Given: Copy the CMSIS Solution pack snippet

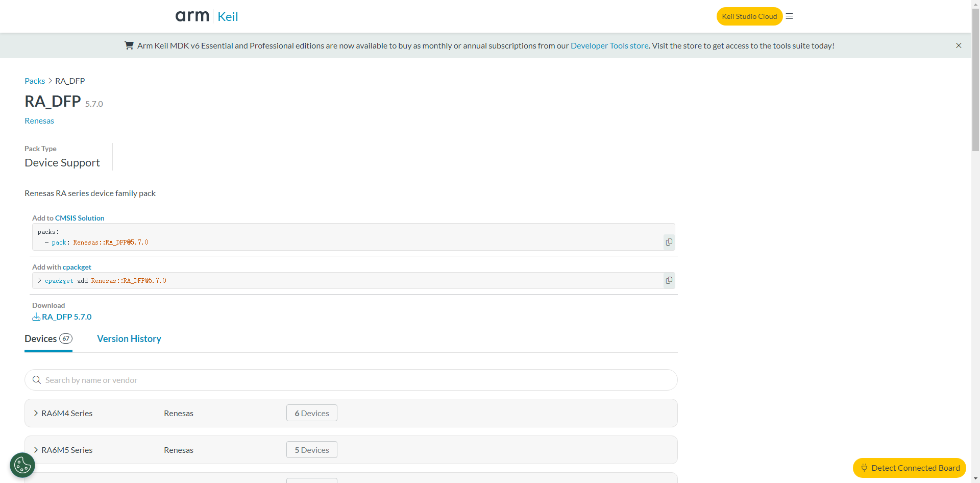Looking at the screenshot, I should click(x=669, y=242).
